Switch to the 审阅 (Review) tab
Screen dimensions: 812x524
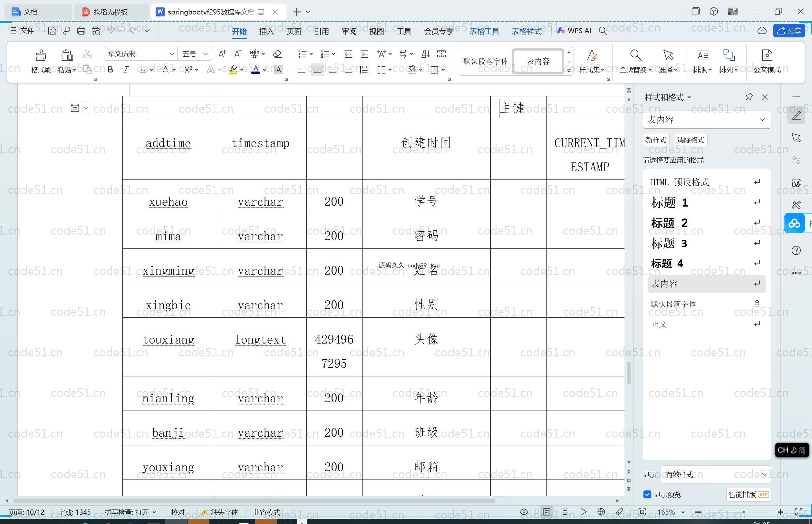pos(349,31)
